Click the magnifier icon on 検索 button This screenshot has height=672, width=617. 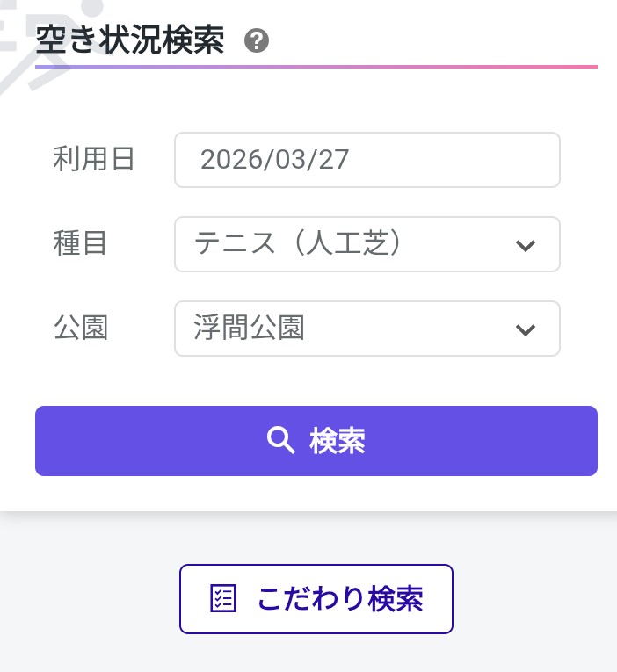click(x=280, y=441)
